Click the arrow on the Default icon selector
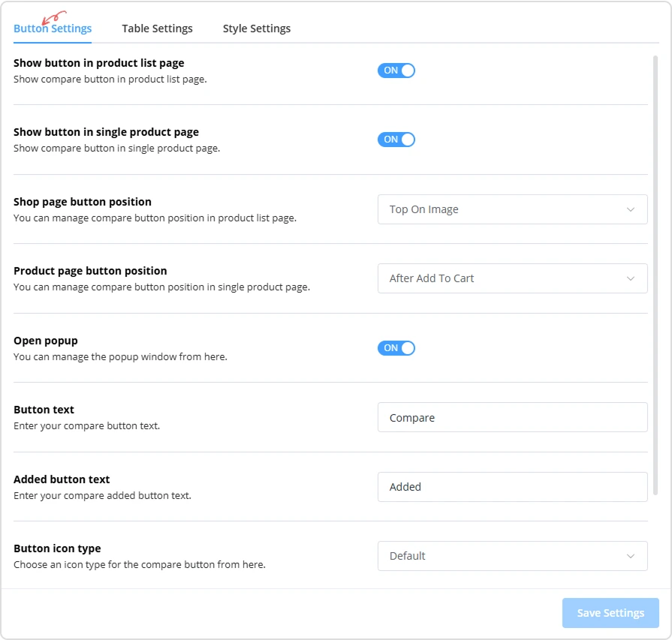The height and width of the screenshot is (640, 672). (631, 556)
